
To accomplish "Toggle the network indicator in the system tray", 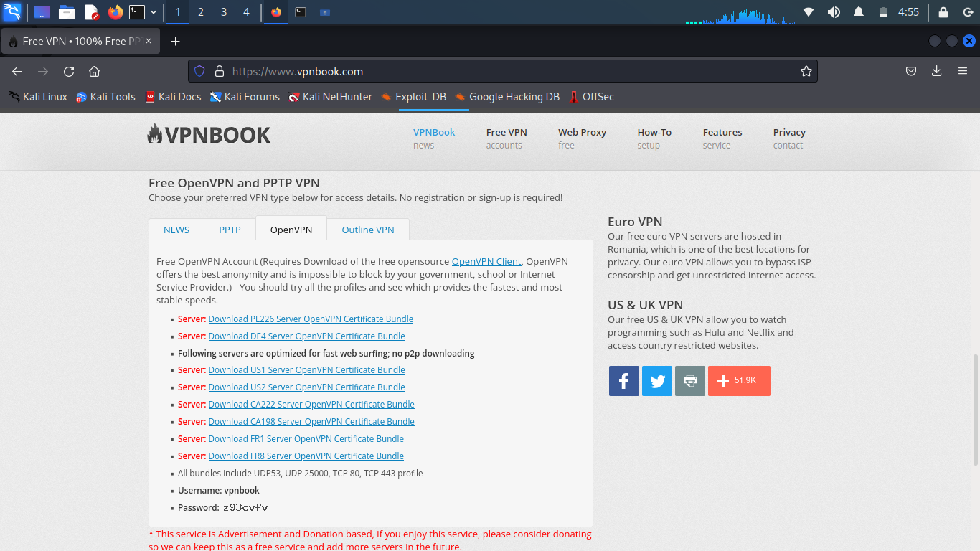I will tap(809, 11).
